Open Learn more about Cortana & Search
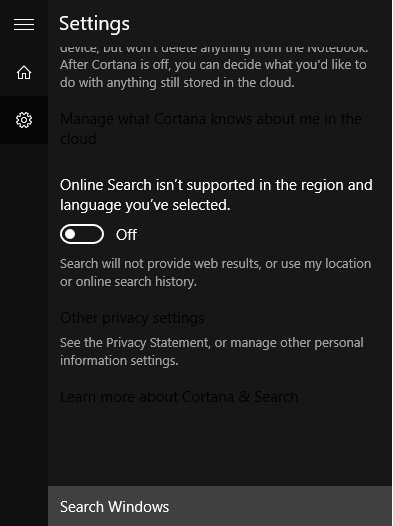The image size is (393, 526). 179,397
